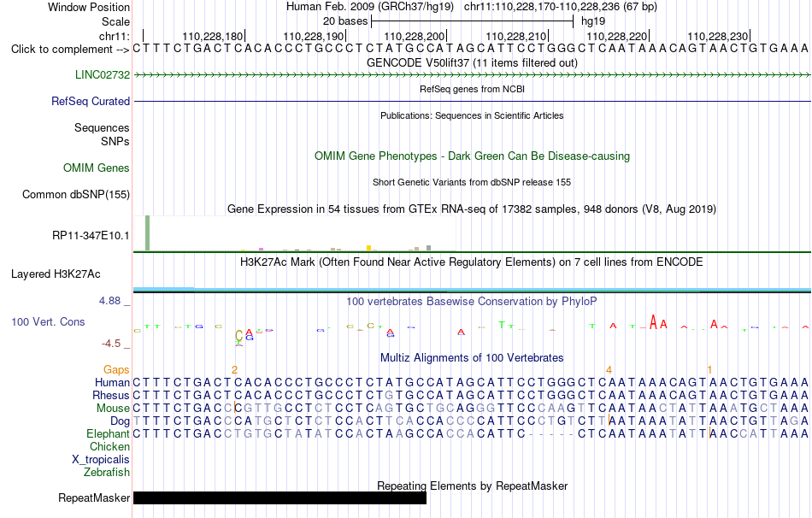Click 'Click to complement -->' base label
This screenshot has height=518, width=812.
[x=70, y=50]
